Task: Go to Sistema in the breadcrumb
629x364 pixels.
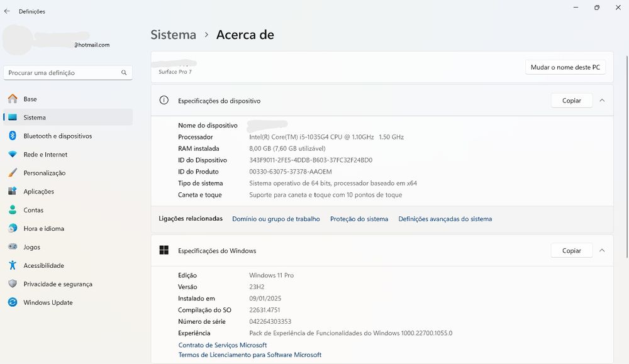Action: tap(174, 35)
